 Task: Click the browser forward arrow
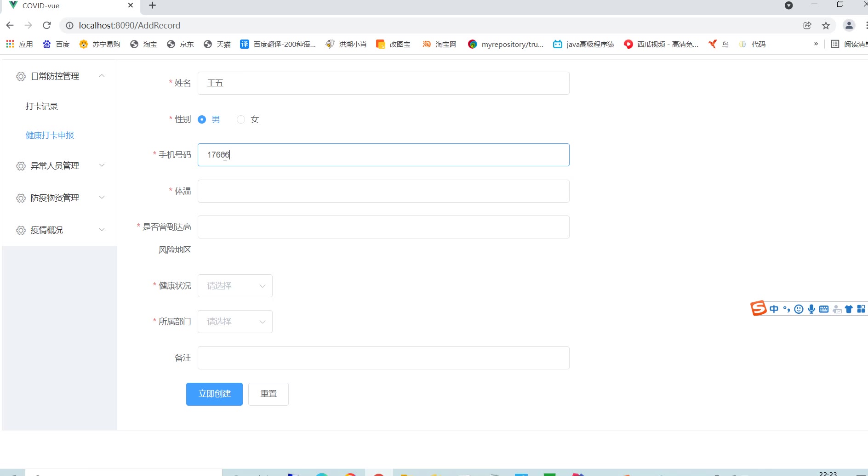click(x=29, y=25)
